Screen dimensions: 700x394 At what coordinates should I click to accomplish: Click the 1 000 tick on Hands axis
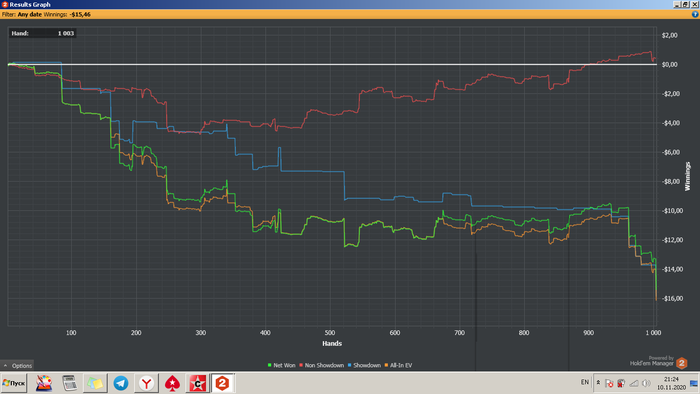[653, 332]
